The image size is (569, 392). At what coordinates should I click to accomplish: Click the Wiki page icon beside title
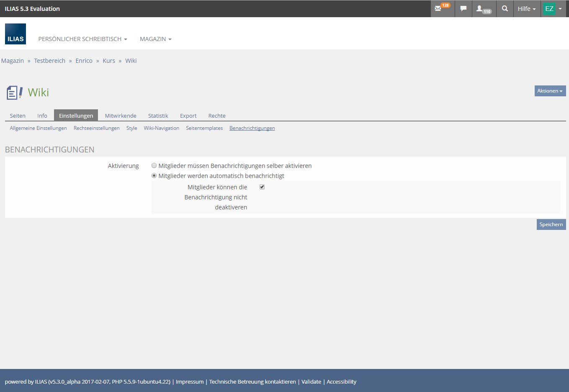point(14,93)
